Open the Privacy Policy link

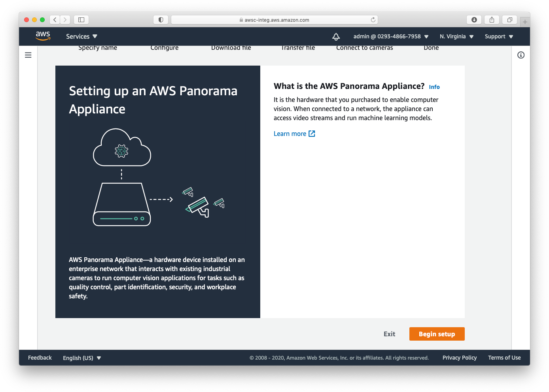(x=460, y=358)
